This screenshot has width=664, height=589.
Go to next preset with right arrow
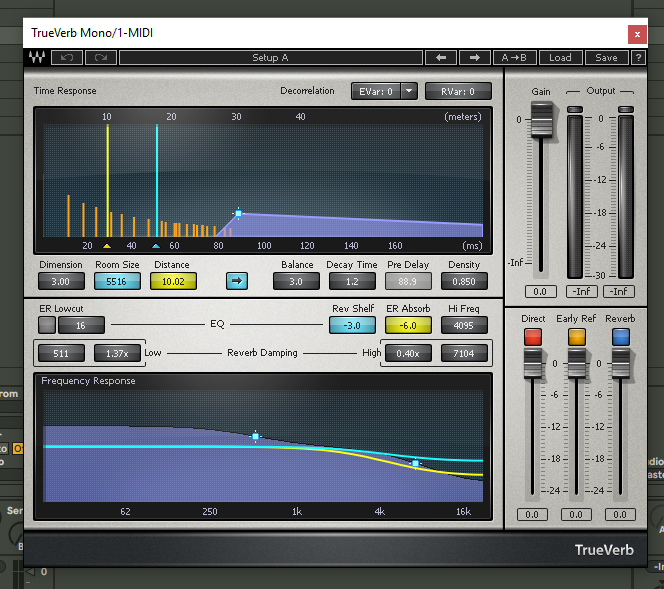pos(475,57)
